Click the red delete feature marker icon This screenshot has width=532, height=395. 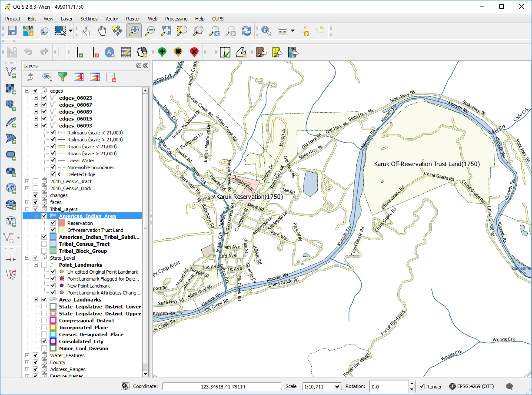194,52
